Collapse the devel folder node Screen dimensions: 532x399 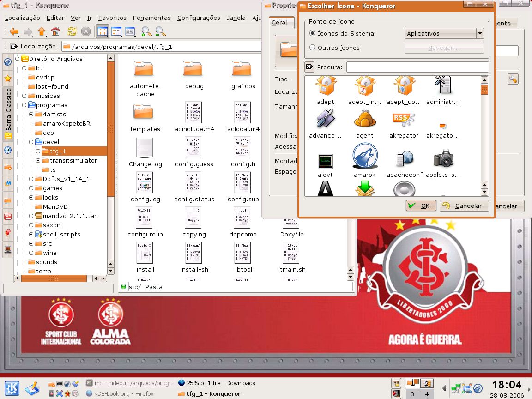click(31, 142)
